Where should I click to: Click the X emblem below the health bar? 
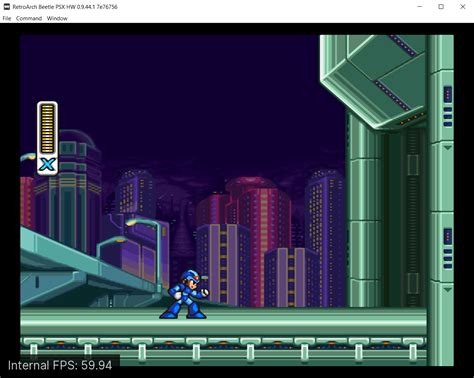[x=47, y=164]
